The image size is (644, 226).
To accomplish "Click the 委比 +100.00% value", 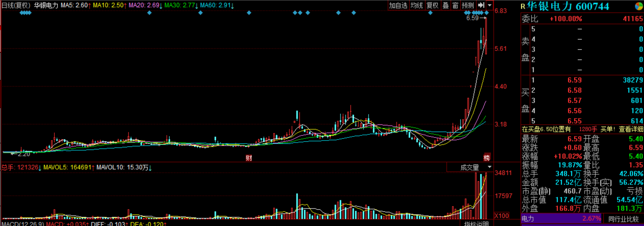I will point(566,19).
